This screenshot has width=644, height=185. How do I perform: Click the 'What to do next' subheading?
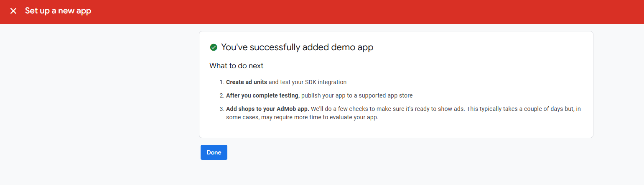click(x=237, y=66)
